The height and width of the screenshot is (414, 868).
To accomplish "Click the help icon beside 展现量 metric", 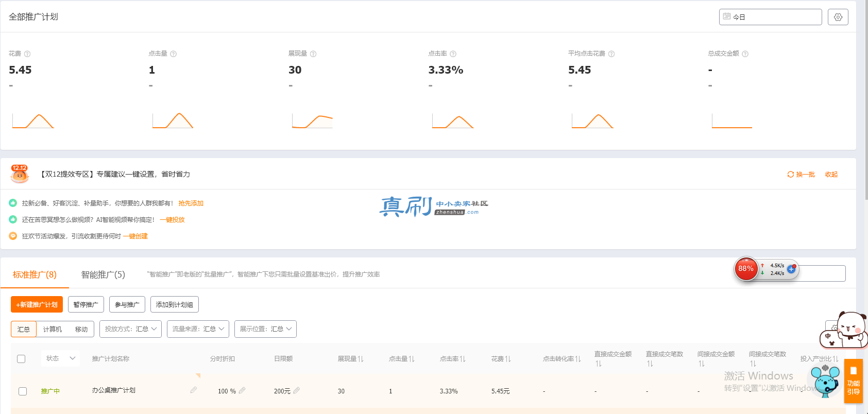I will pos(313,54).
